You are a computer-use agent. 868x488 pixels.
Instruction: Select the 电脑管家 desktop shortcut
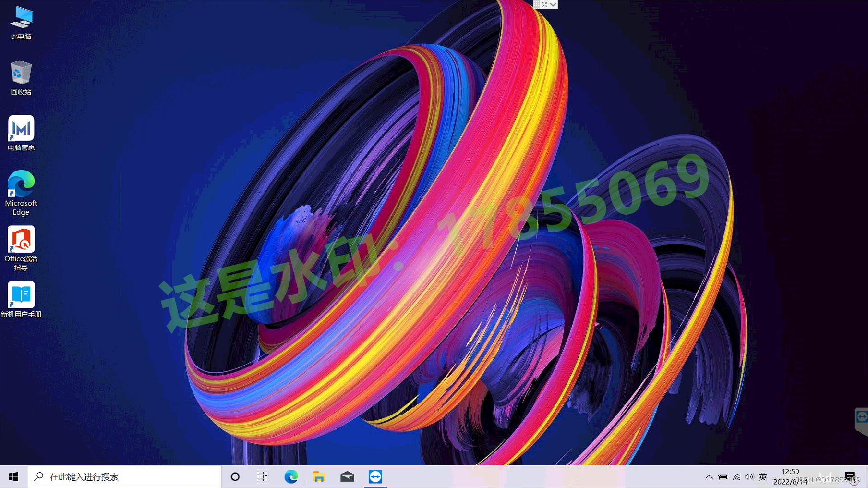click(x=21, y=133)
